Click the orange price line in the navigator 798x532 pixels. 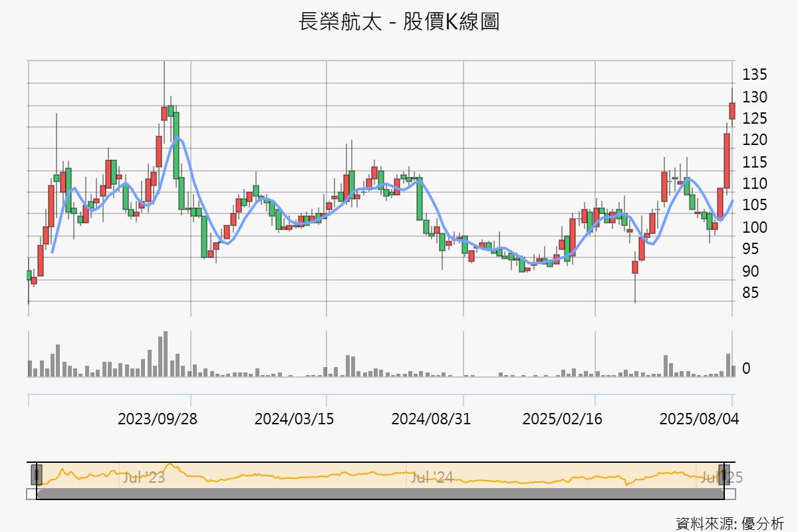click(380, 476)
